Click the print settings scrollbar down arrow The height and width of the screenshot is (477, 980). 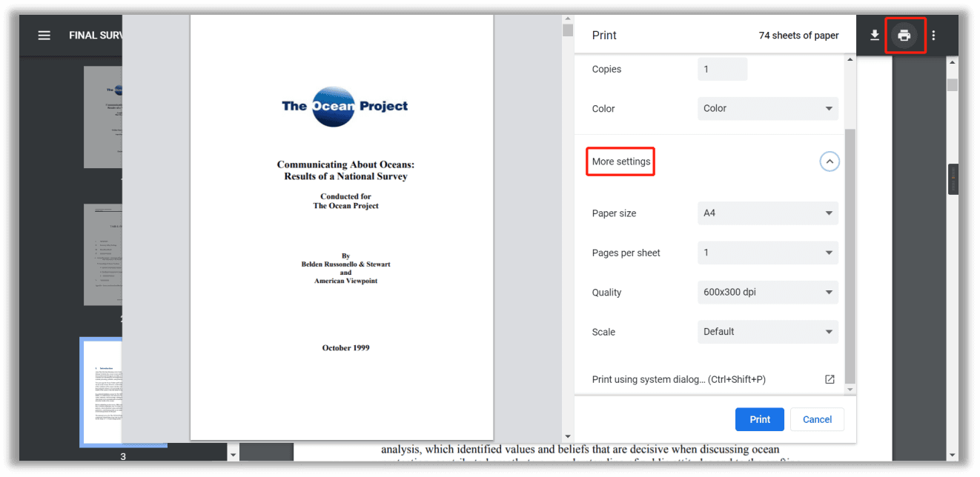pyautogui.click(x=850, y=390)
